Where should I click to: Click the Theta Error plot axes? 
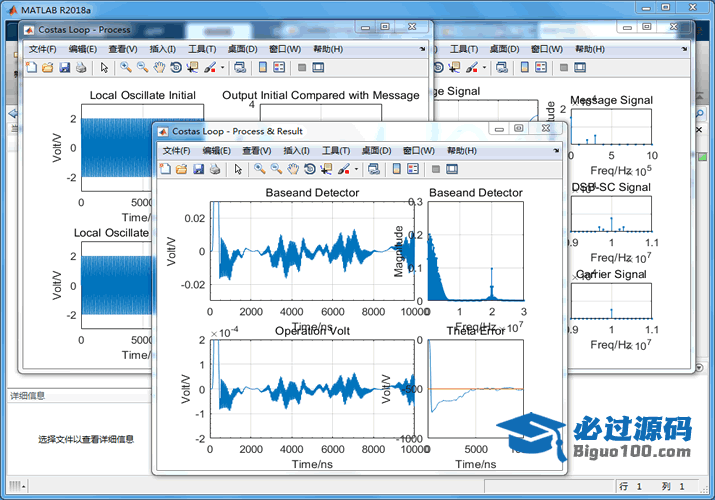pos(476,389)
